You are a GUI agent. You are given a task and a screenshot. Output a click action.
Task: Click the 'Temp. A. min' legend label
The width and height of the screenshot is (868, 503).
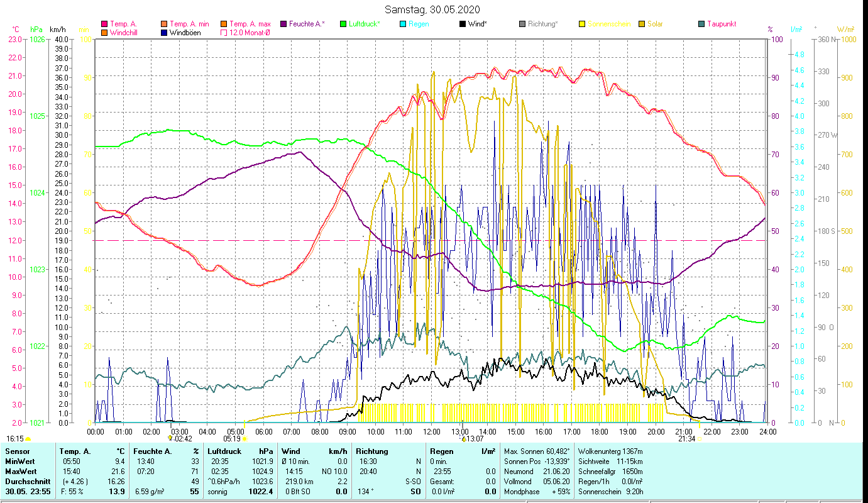189,25
